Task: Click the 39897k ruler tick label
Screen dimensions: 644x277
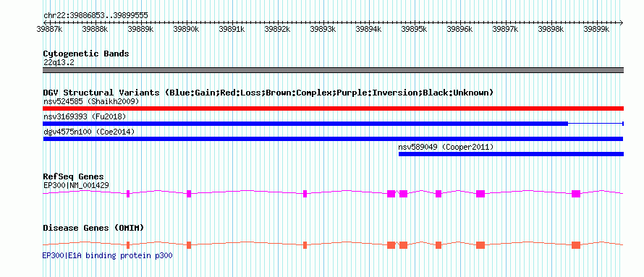Action: pos(505,29)
